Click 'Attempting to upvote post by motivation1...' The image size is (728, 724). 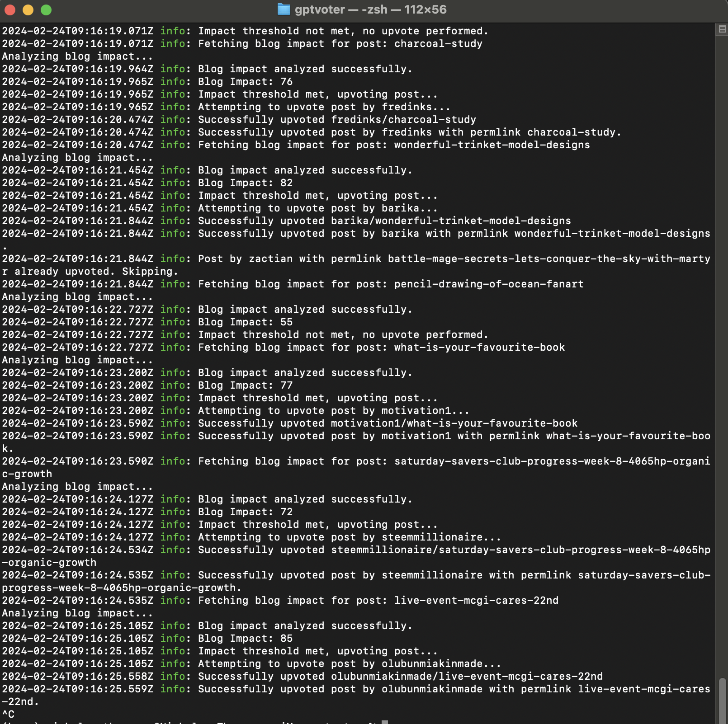(334, 411)
